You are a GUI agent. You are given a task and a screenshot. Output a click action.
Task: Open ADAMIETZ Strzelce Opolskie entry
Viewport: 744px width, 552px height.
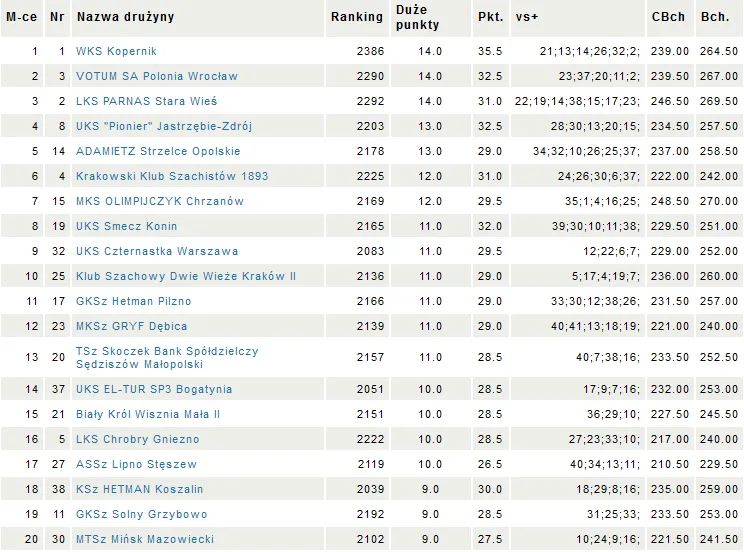click(158, 151)
